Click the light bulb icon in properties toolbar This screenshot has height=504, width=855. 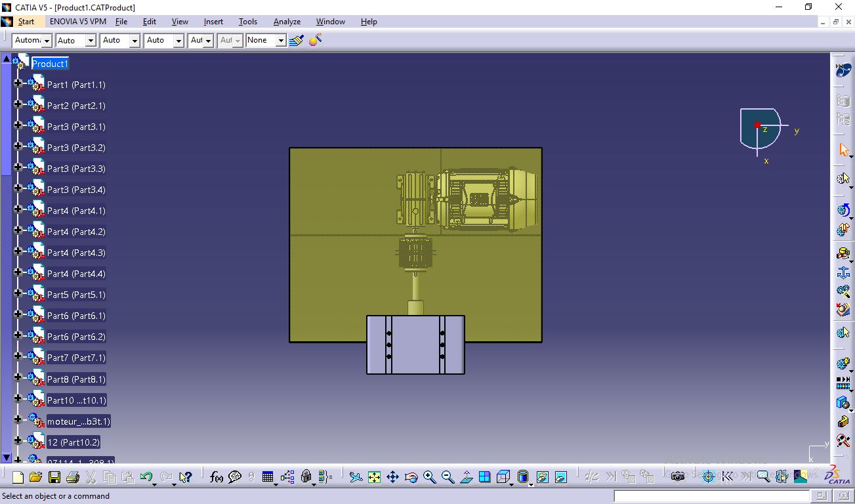point(315,40)
